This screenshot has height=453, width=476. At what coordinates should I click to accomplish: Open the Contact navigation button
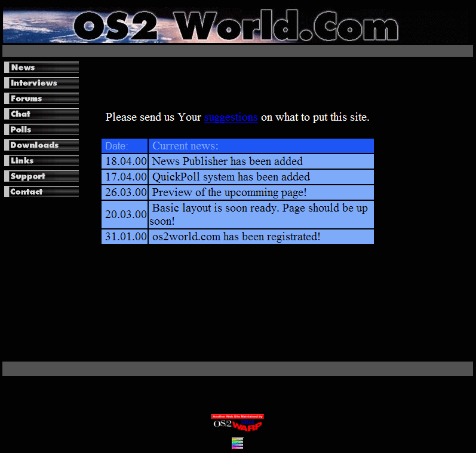point(41,192)
